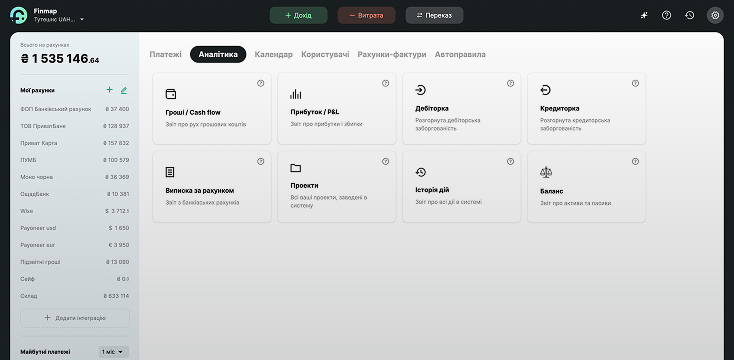Click the bar chart icon on P&L card

click(295, 94)
